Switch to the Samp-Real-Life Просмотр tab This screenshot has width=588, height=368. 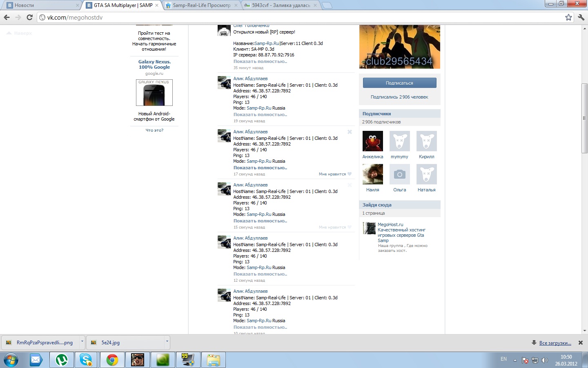(x=202, y=5)
